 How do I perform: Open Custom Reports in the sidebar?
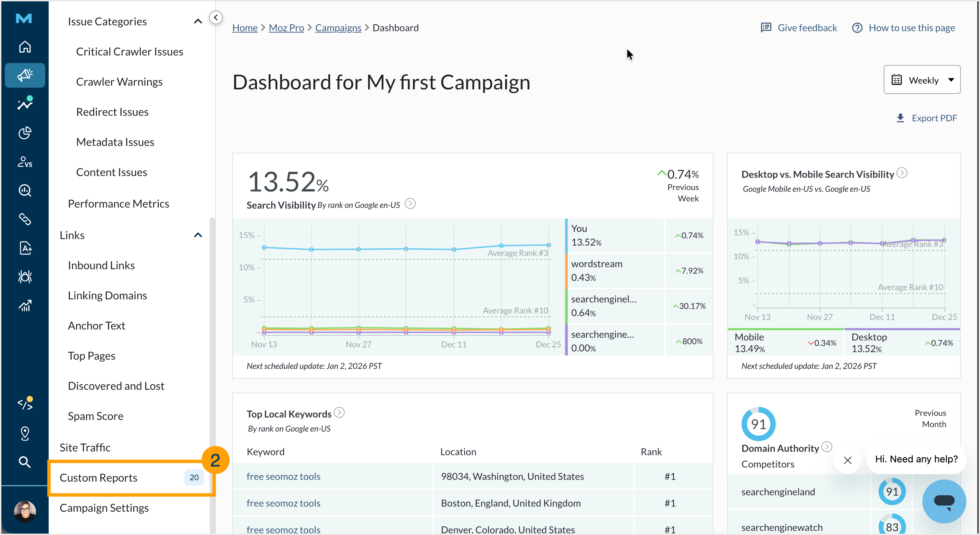coord(98,477)
